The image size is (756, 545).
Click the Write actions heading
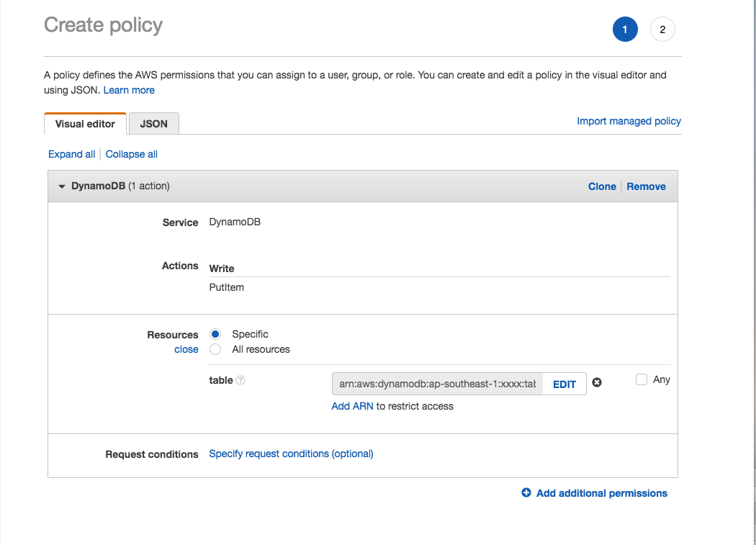click(222, 269)
